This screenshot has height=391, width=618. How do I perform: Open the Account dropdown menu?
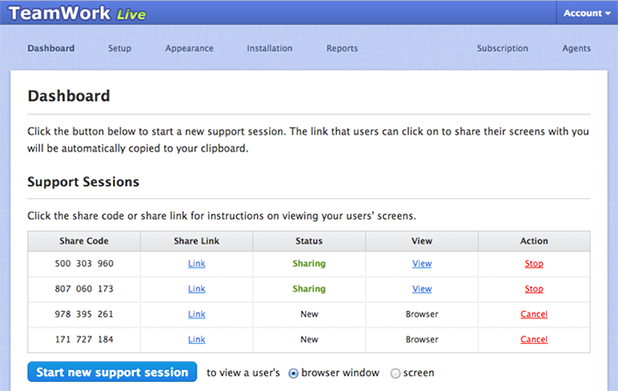point(587,13)
